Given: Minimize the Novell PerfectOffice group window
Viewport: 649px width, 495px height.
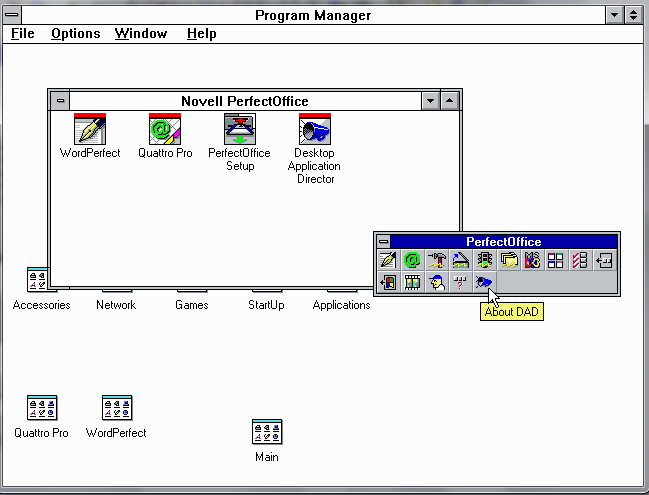Looking at the screenshot, I should tap(430, 101).
